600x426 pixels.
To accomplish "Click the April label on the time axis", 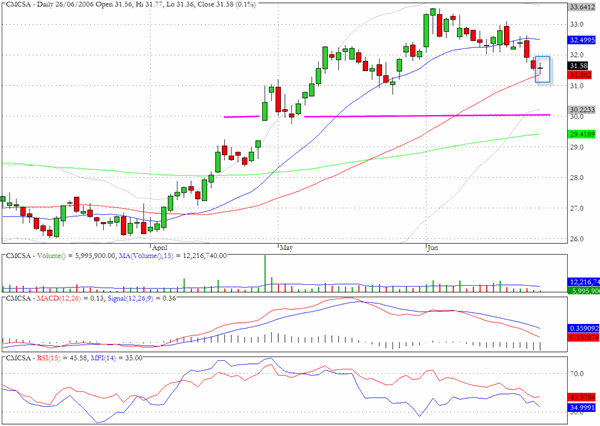I will click(x=160, y=248).
